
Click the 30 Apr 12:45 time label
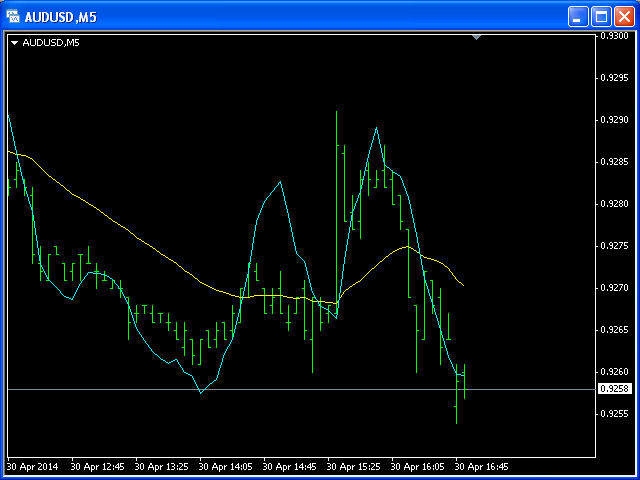[98, 466]
